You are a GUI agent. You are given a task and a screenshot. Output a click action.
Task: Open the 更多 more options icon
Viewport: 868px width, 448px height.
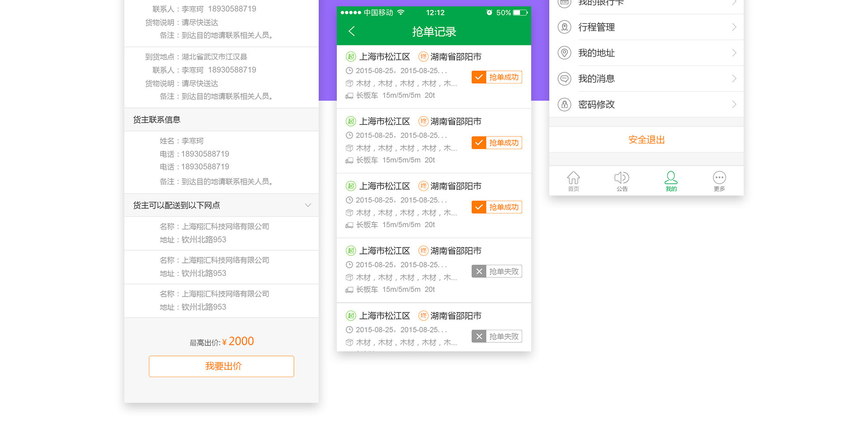tap(719, 178)
